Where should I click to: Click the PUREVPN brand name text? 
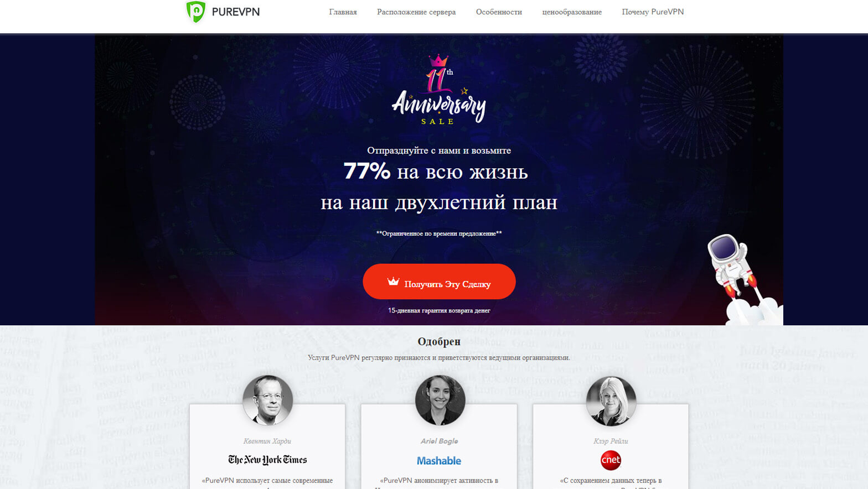(x=236, y=12)
